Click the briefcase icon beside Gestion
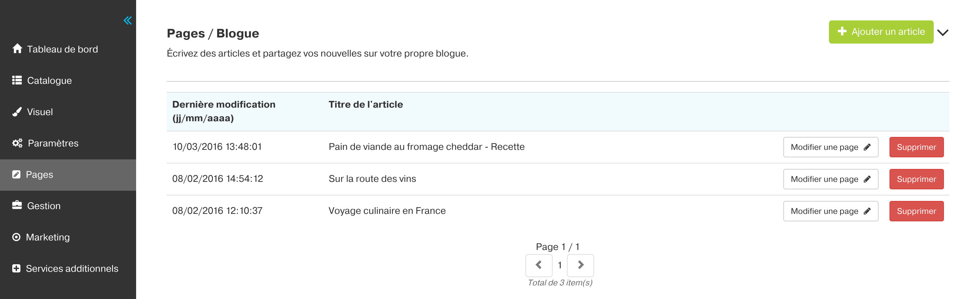Screen dimensions: 980x299 17,205
